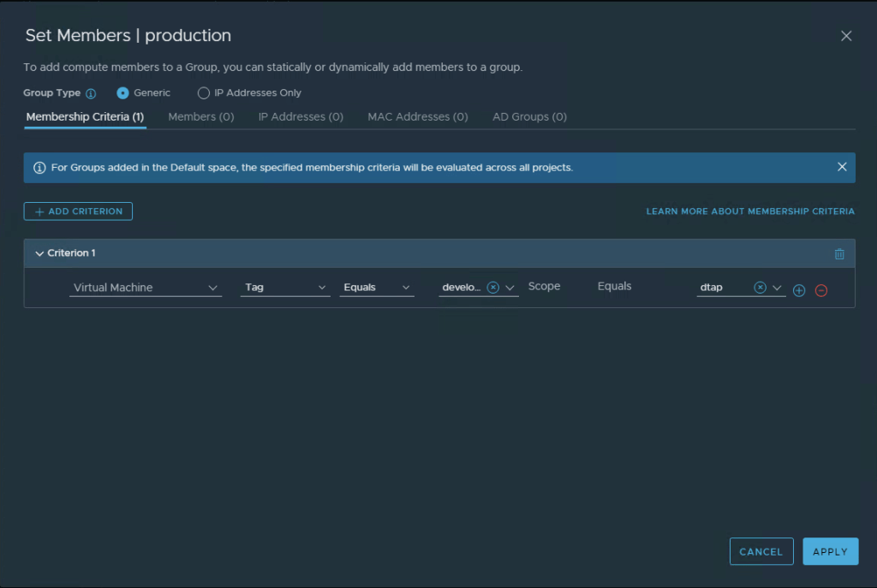Select IP Addresses Only group type
The width and height of the screenshot is (877, 588).
click(x=204, y=92)
